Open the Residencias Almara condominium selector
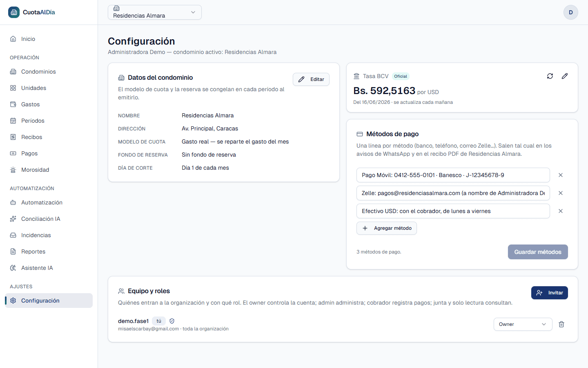Screen dimensions: 588x368 tap(155, 12)
